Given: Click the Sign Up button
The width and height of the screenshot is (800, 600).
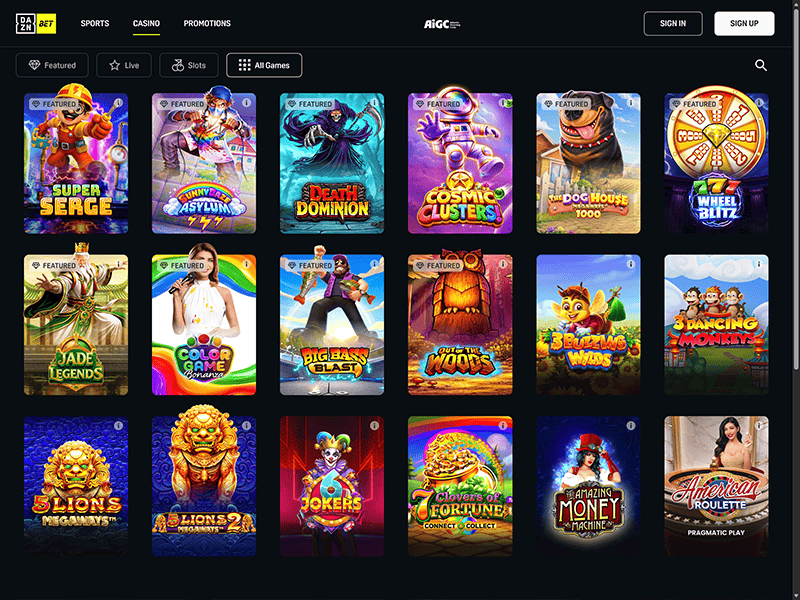Looking at the screenshot, I should [744, 23].
